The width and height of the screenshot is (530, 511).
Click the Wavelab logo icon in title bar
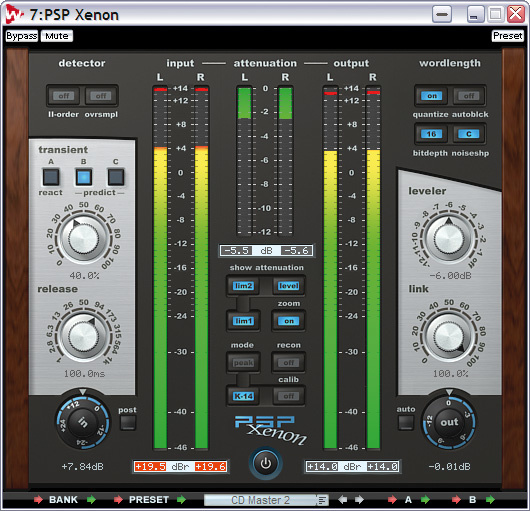point(15,15)
